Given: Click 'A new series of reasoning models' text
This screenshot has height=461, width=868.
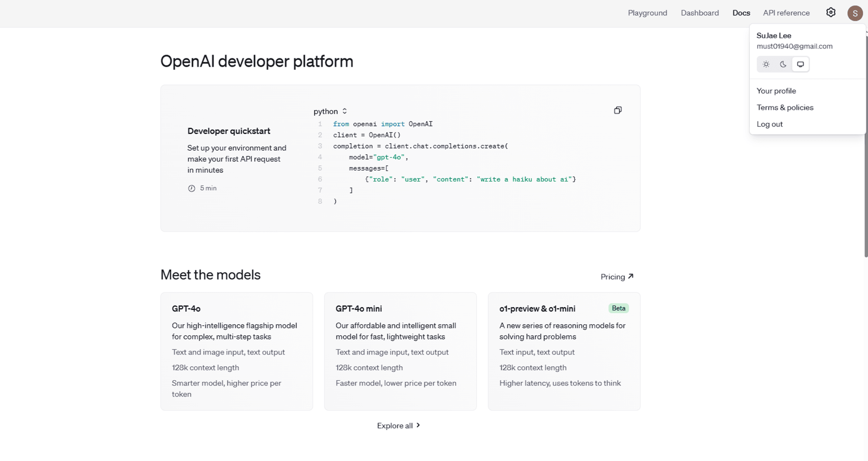Looking at the screenshot, I should click(x=562, y=331).
